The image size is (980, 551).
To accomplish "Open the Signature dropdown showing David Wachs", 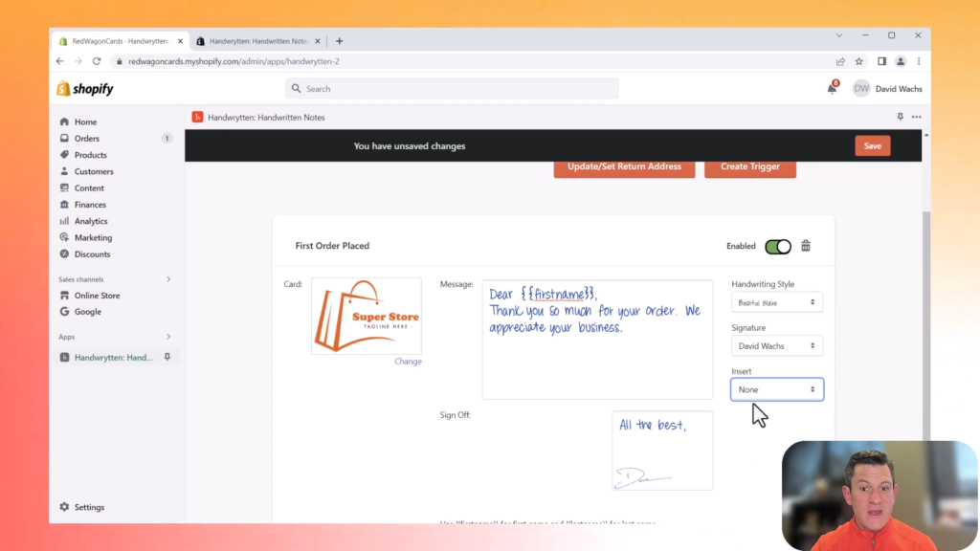I will coord(776,345).
